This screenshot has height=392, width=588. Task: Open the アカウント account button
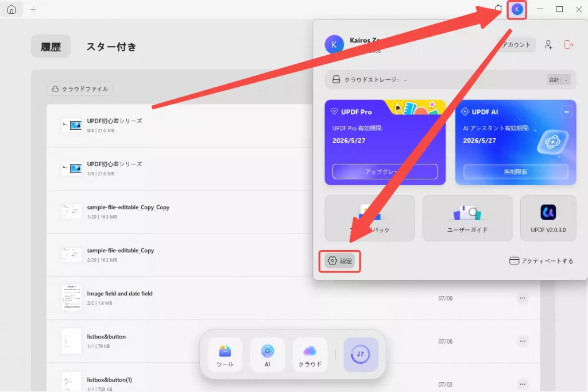[x=516, y=45]
